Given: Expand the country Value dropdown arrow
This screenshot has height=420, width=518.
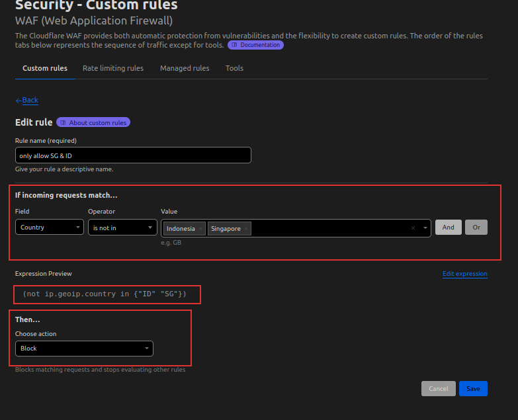Looking at the screenshot, I should [425, 228].
